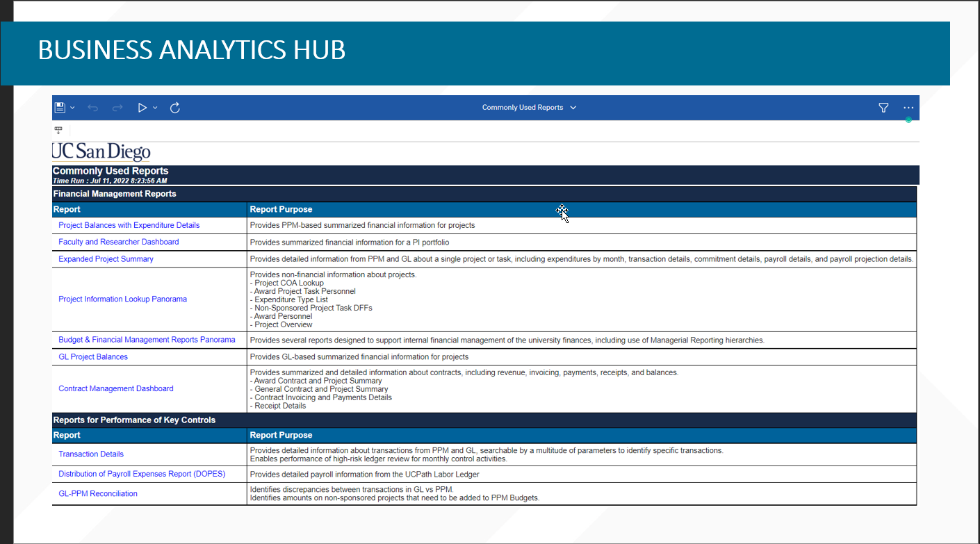Open the GL-PPM Reconciliation report
980x544 pixels.
tap(98, 494)
